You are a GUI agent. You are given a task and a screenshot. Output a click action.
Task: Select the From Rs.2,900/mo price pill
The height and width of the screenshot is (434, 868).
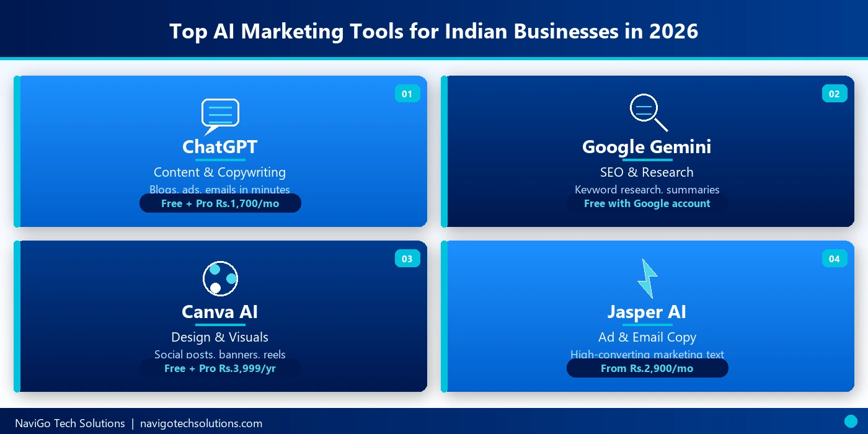point(647,368)
